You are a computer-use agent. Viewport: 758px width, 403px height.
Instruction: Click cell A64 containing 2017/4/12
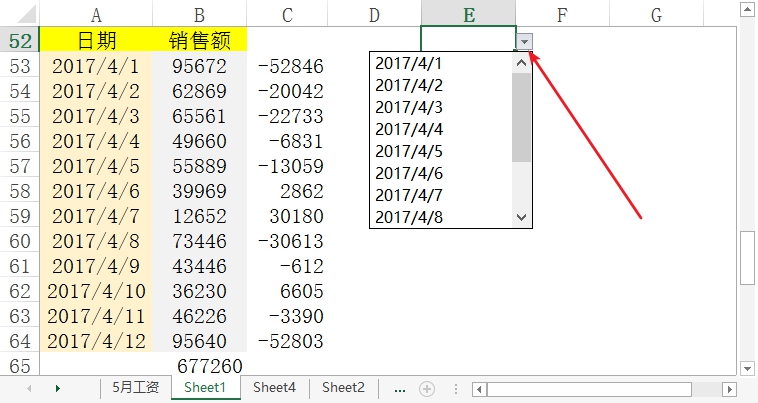[x=96, y=341]
